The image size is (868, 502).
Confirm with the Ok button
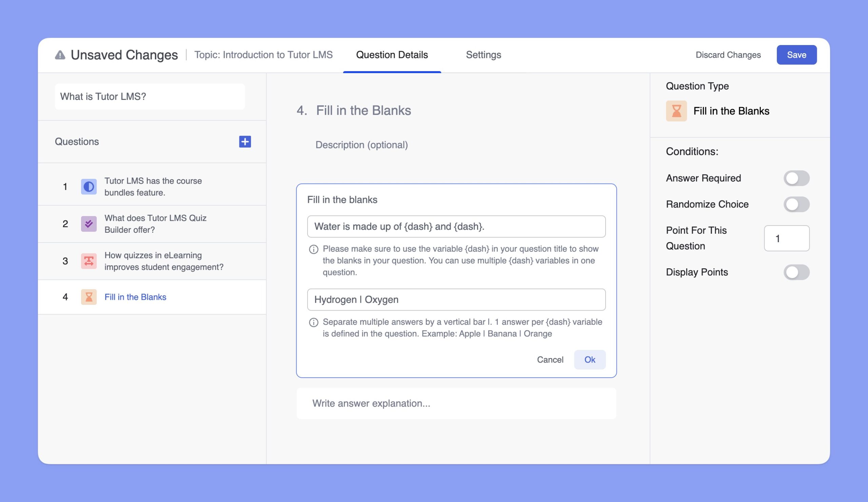point(590,359)
